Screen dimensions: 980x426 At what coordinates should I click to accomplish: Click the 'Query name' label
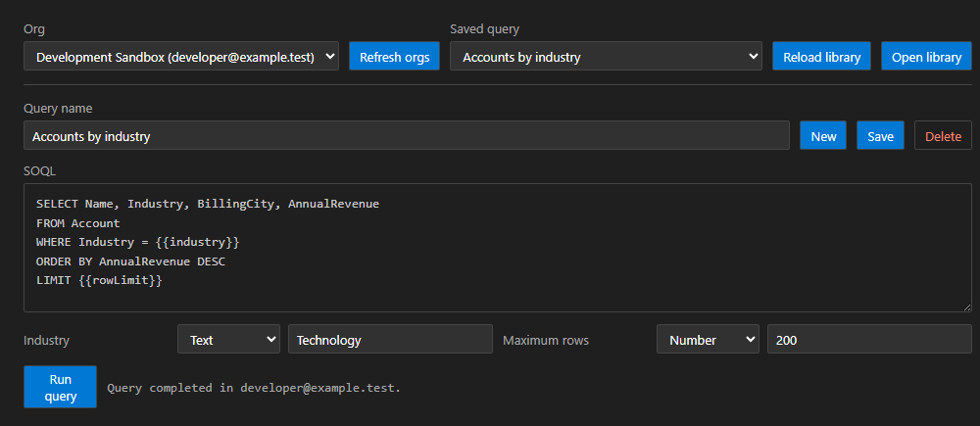(x=58, y=108)
